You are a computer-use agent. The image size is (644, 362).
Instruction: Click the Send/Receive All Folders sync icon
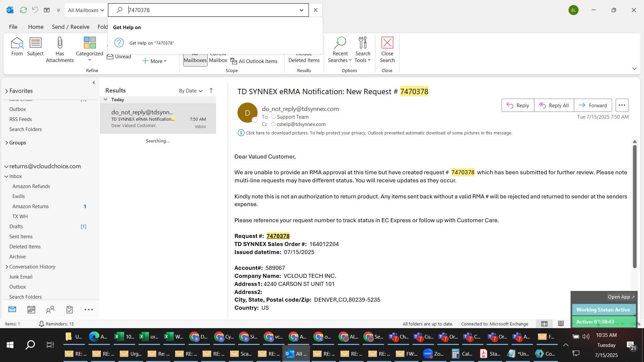23,10
